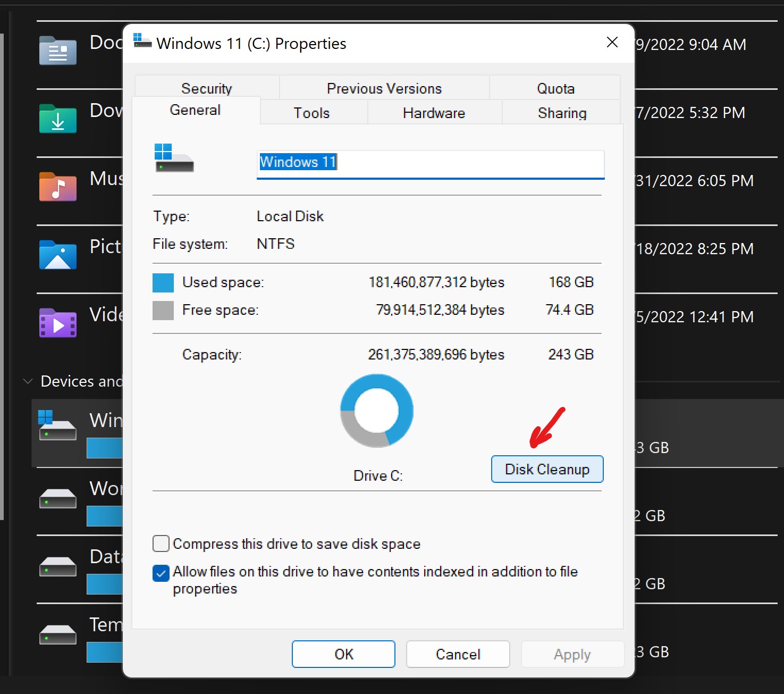The width and height of the screenshot is (784, 694).
Task: Click the '181,460,877,312 bytes' used space value
Action: (x=436, y=282)
